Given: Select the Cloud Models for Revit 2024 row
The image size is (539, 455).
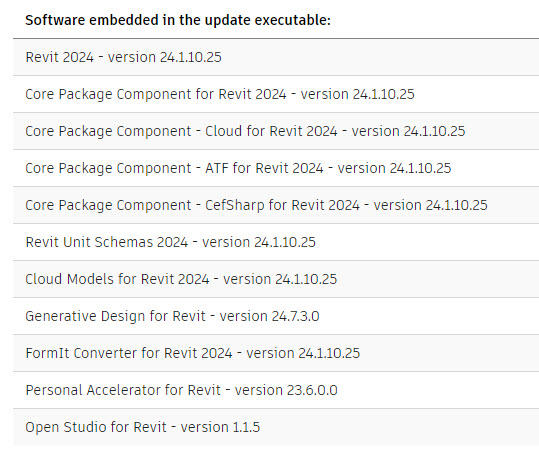Looking at the screenshot, I should 276,279.
